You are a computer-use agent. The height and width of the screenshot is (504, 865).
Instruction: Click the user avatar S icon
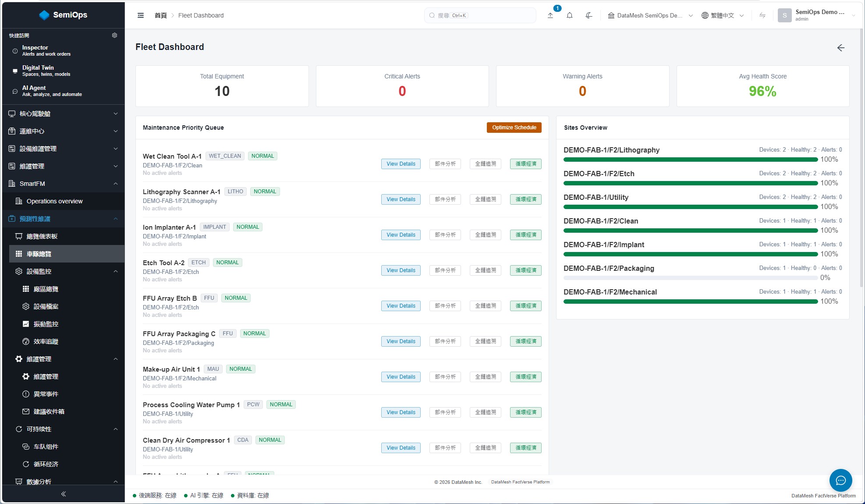(x=784, y=15)
